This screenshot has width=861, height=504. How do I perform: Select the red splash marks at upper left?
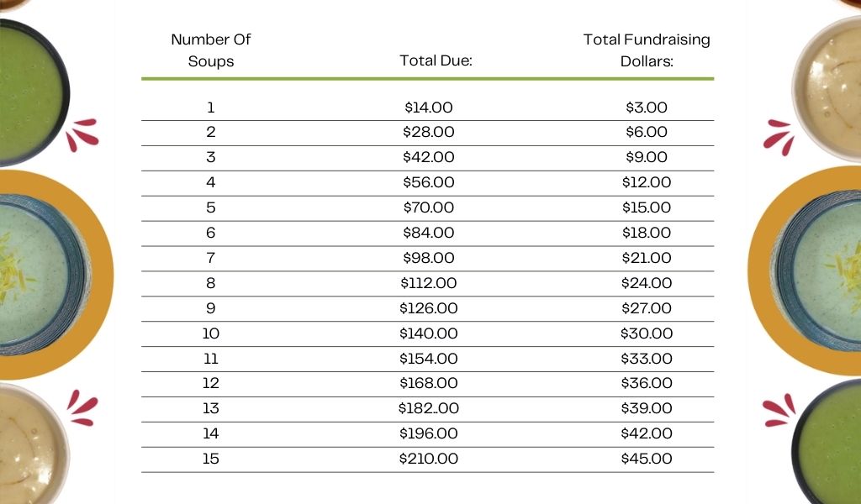click(x=83, y=134)
